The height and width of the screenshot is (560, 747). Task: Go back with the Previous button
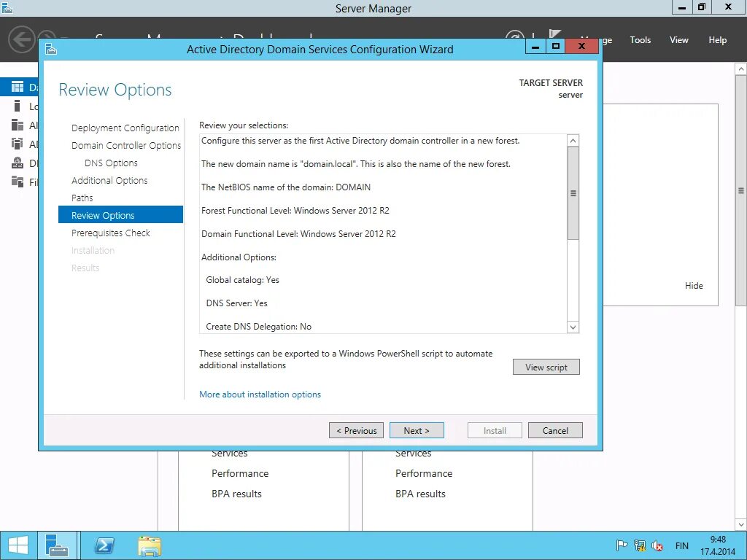pyautogui.click(x=356, y=430)
